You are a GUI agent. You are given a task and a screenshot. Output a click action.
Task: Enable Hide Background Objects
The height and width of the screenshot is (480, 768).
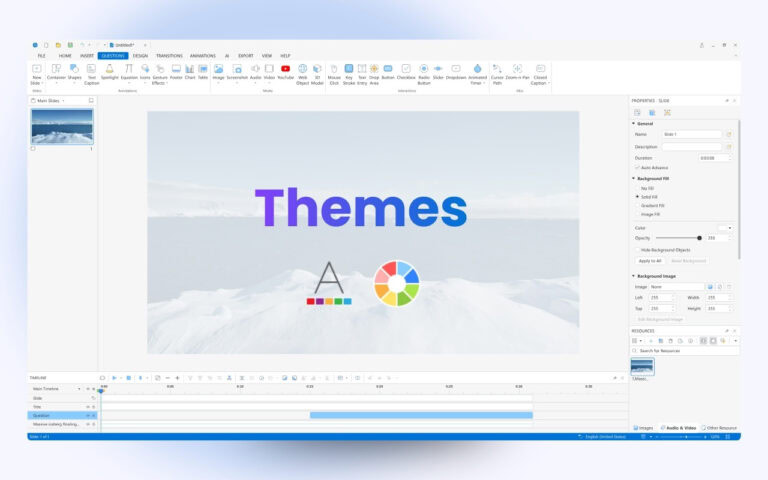click(x=637, y=250)
